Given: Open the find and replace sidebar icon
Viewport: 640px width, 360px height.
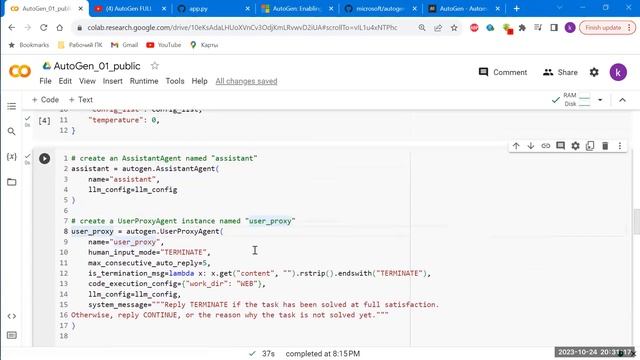Looking at the screenshot, I should (x=11, y=131).
